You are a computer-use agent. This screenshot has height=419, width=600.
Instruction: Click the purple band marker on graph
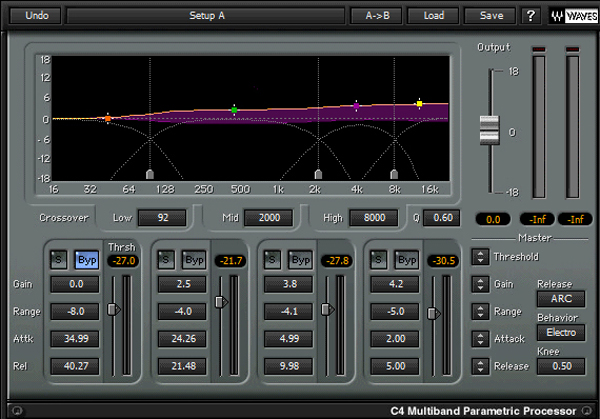coord(357,105)
